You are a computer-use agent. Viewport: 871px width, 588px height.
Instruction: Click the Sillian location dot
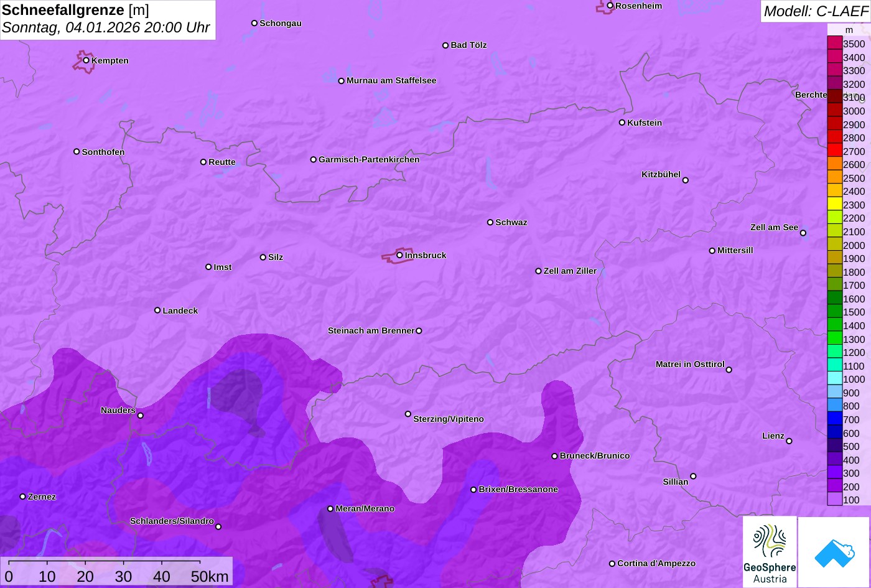[693, 477]
